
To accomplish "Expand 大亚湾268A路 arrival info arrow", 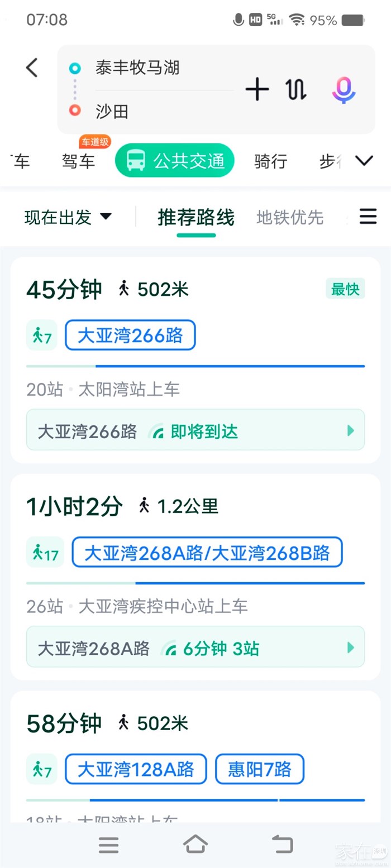I will point(351,648).
